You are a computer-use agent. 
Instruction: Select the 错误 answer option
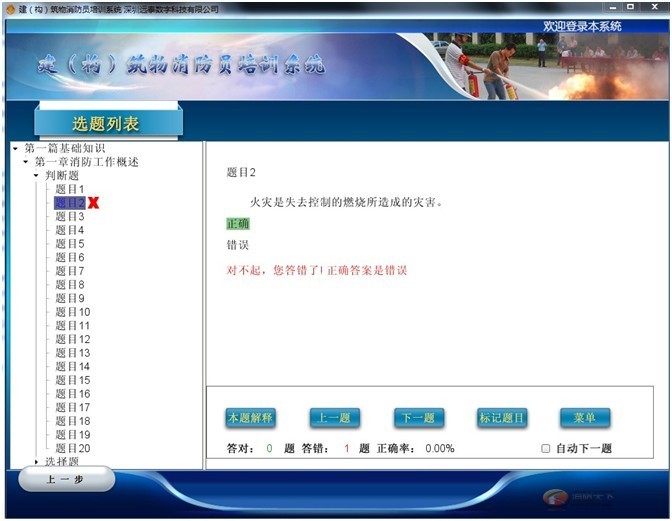click(238, 245)
